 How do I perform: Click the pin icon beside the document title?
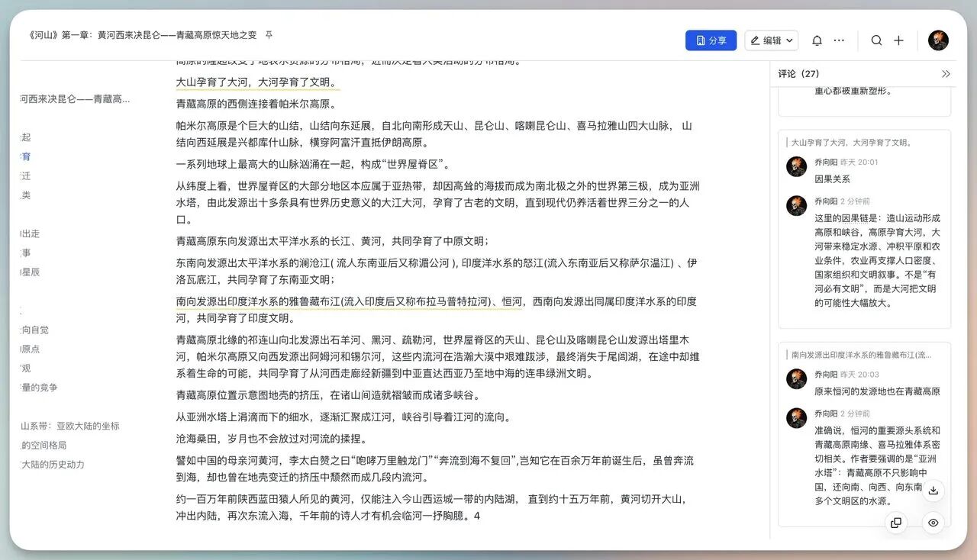click(269, 35)
